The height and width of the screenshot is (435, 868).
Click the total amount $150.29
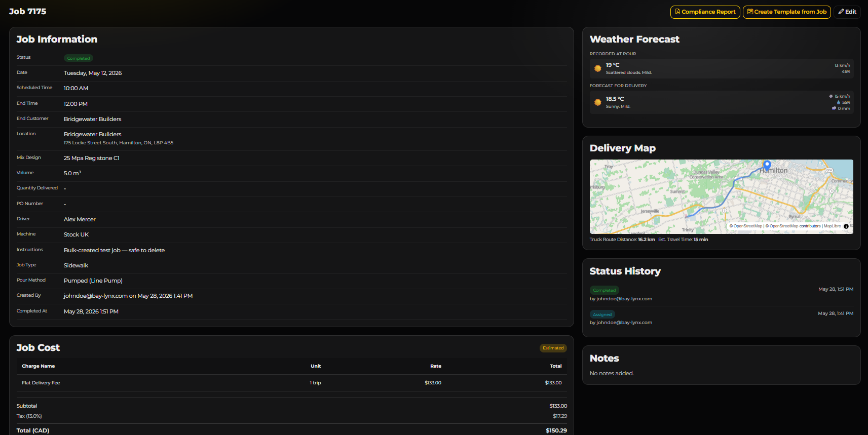click(x=556, y=430)
